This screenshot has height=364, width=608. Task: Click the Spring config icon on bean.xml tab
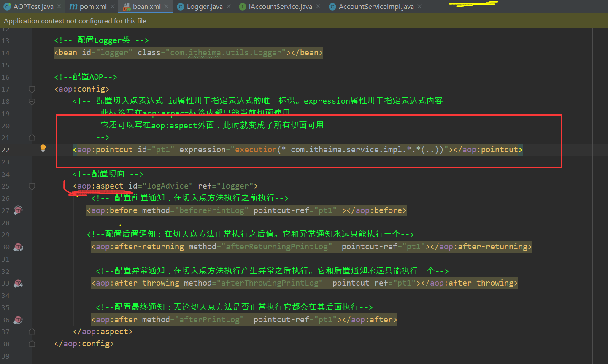127,7
